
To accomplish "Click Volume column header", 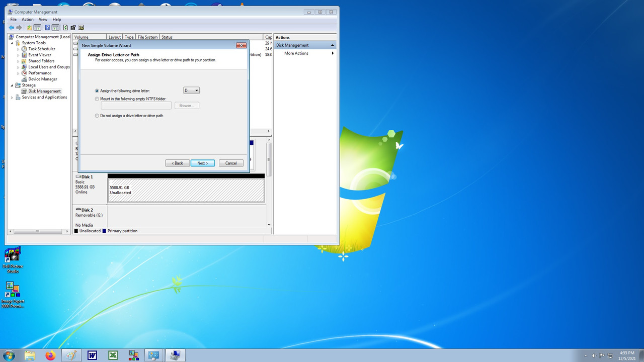I will pos(90,37).
